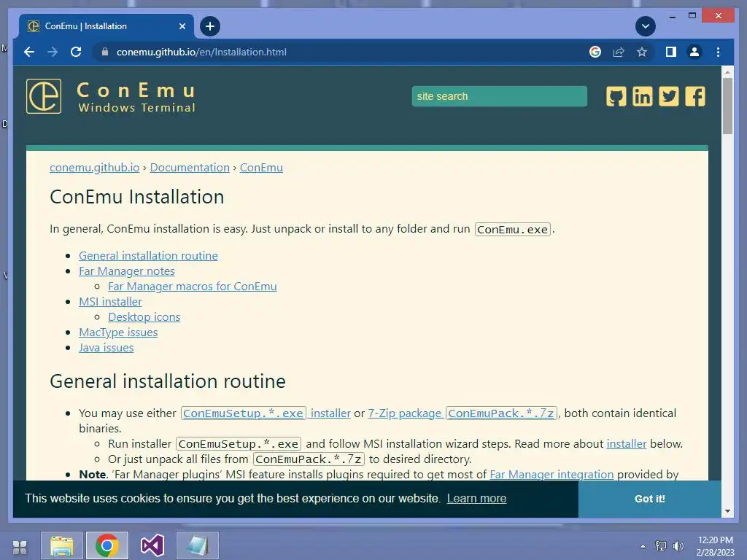Viewport: 747px width, 560px height.
Task: Open the LinkedIn social icon
Action: click(642, 97)
